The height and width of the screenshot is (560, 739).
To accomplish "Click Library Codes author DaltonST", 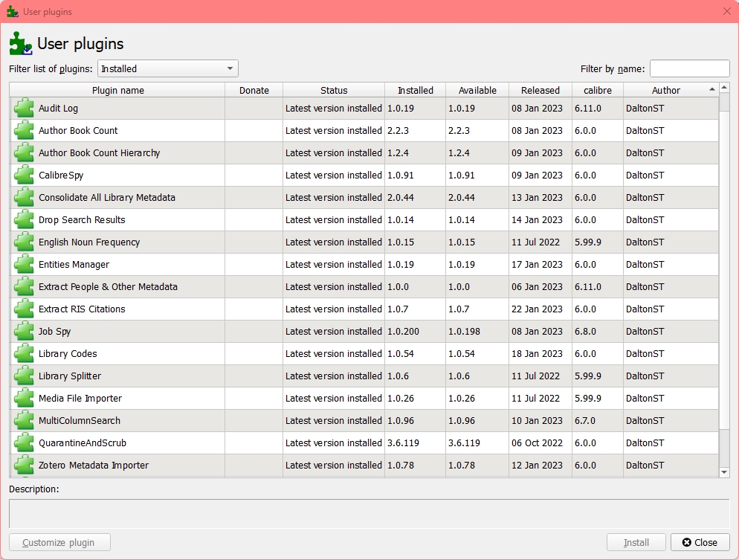I will pos(645,353).
